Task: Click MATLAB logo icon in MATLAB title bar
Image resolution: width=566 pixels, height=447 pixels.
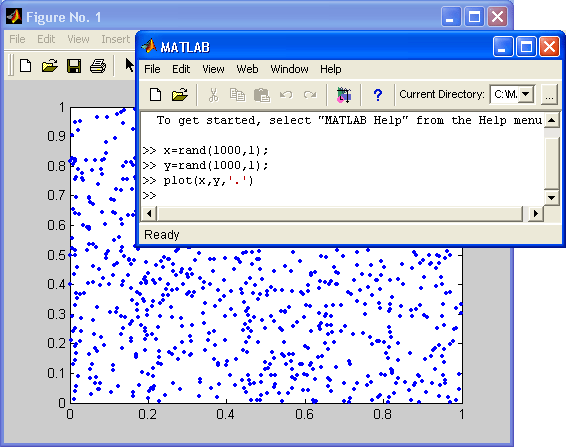Action: tap(148, 46)
